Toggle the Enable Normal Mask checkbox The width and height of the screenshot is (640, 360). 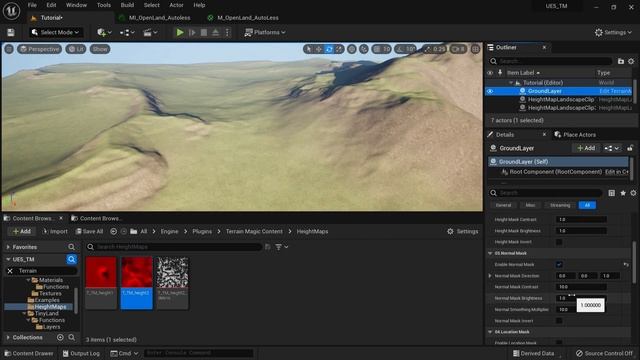(559, 264)
